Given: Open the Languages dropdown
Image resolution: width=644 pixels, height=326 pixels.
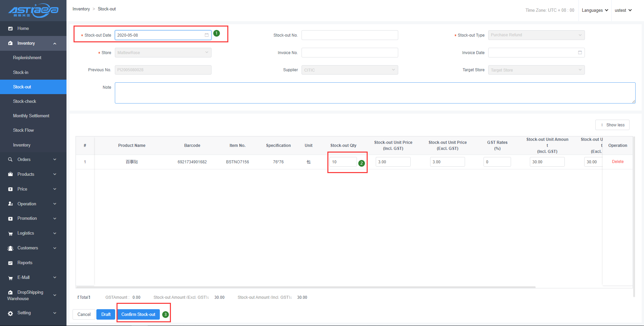Looking at the screenshot, I should tap(595, 10).
